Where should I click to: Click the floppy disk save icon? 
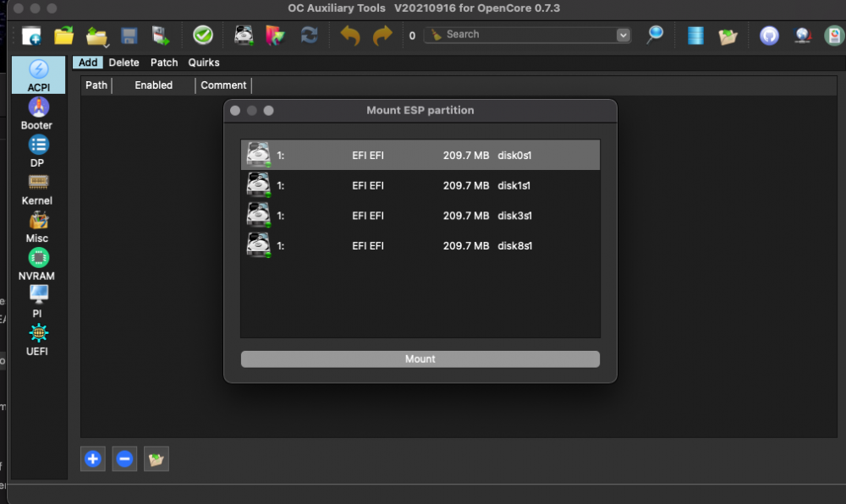pyautogui.click(x=129, y=36)
